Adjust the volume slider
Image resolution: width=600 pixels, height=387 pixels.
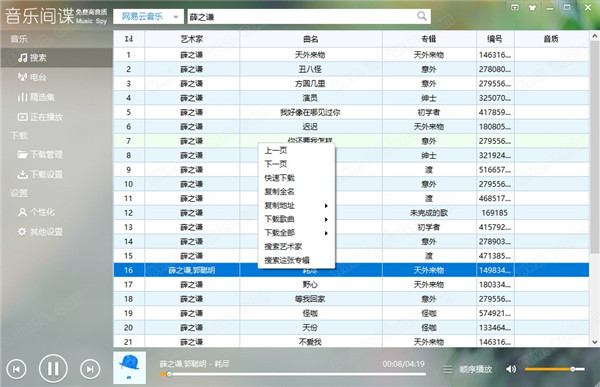554,369
